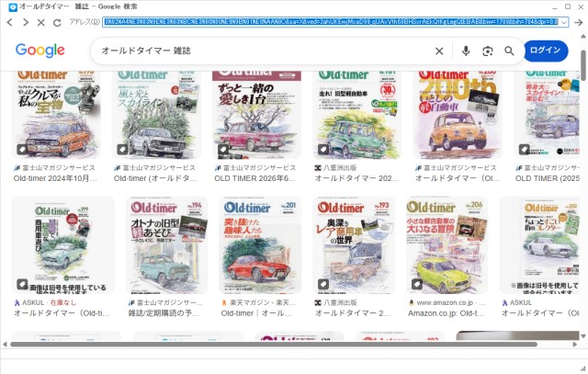Open cover thumbnail No.201 with red car
588x374 pixels.
click(260, 245)
